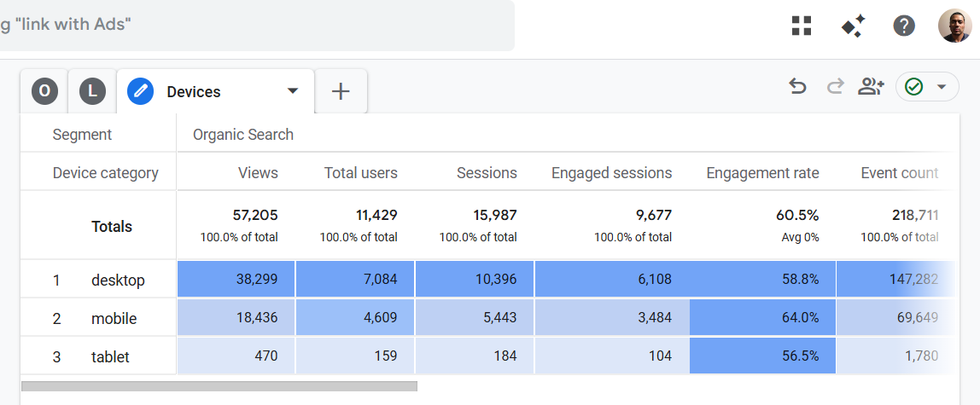Screen dimensions: 980x405
Task: Open the AI insights sparkle icon
Action: [853, 26]
